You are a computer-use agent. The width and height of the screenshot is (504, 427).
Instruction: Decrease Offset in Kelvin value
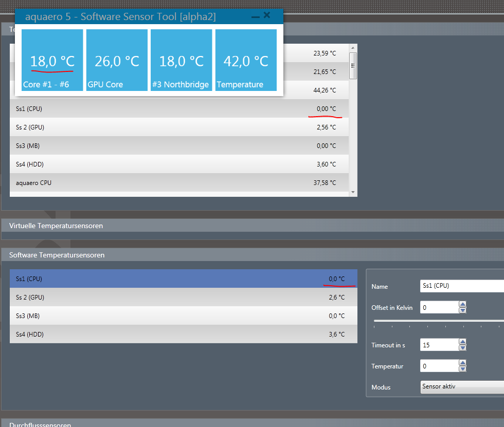coord(462,310)
